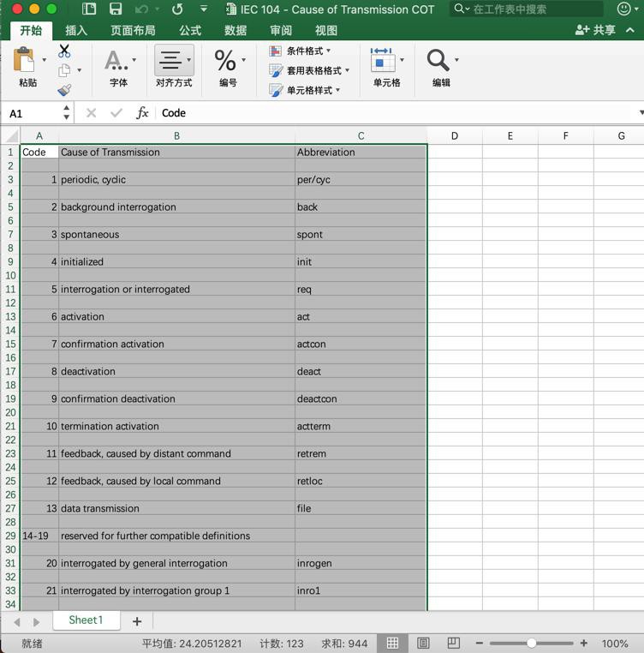Click the Paste clipboard icon
This screenshot has height=653, width=644.
pyautogui.click(x=24, y=59)
